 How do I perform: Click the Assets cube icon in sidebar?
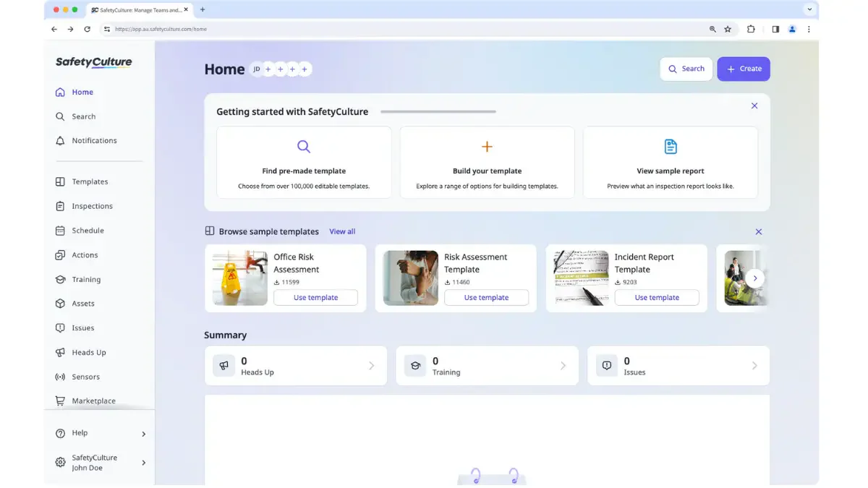[60, 304]
